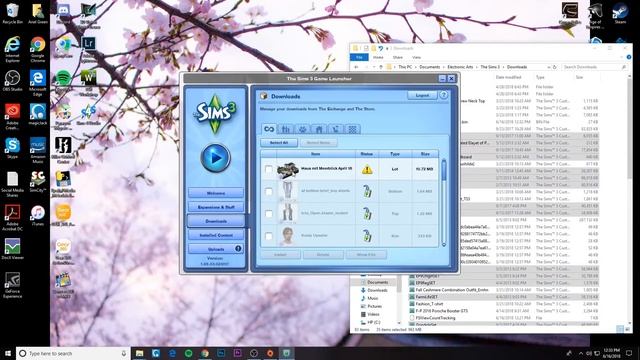Switch to the Patterns grid tab
Screen dimensions: 640x360
point(352,129)
